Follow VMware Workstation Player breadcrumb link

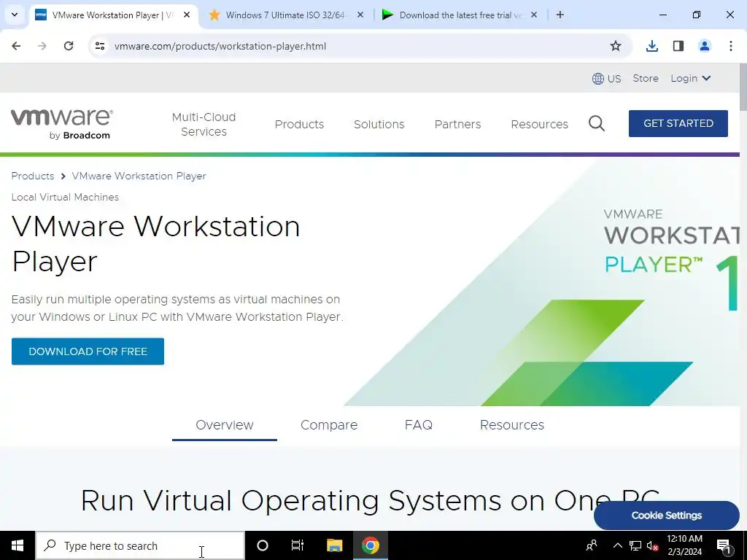pos(139,176)
